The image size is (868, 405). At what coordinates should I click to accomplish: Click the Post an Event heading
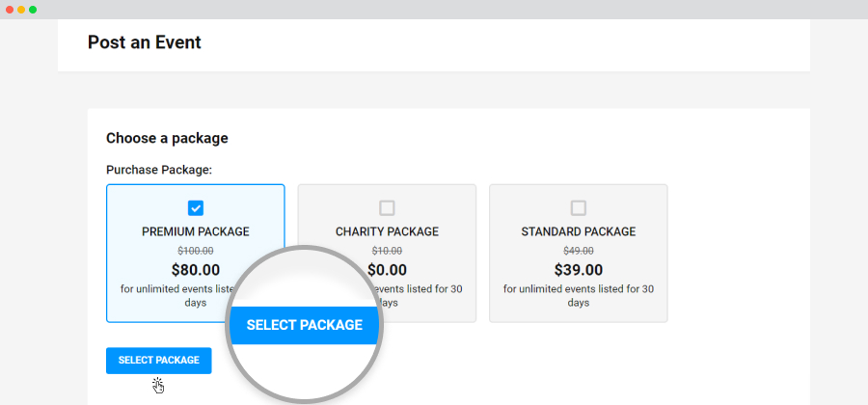(x=145, y=42)
